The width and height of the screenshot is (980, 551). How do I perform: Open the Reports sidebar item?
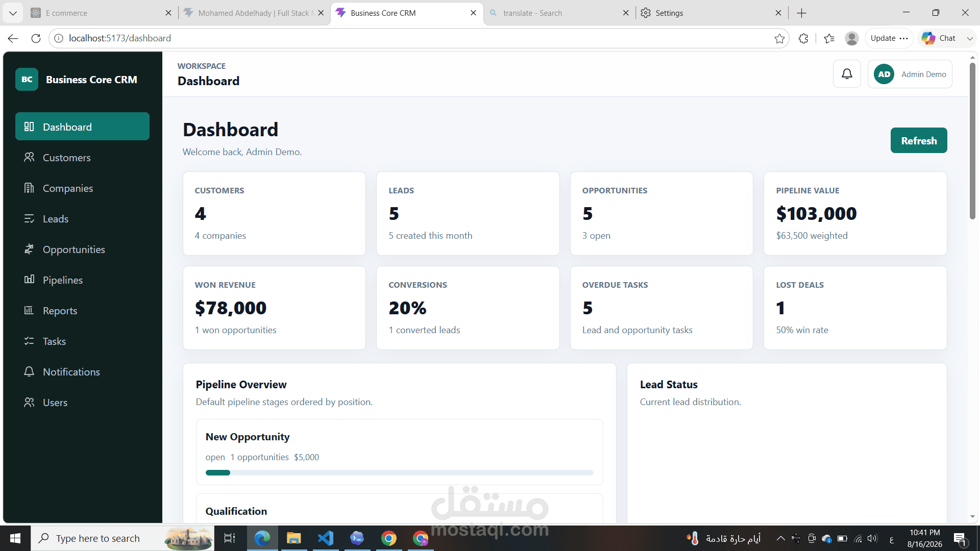pyautogui.click(x=82, y=311)
